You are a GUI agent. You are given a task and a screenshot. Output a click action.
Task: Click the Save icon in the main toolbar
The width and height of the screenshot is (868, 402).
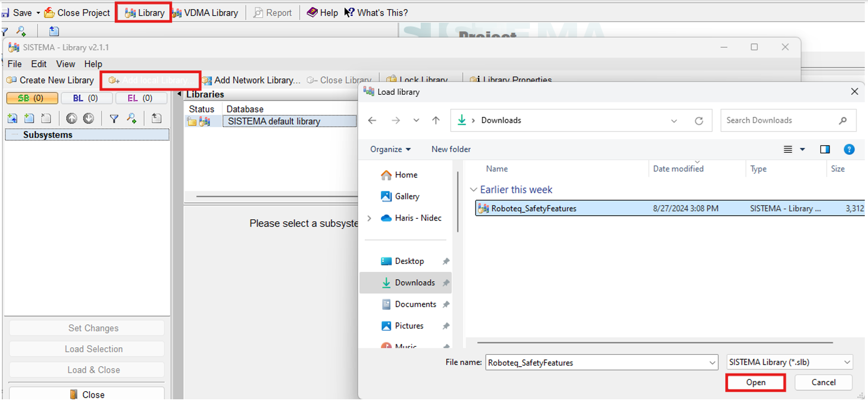(5, 12)
